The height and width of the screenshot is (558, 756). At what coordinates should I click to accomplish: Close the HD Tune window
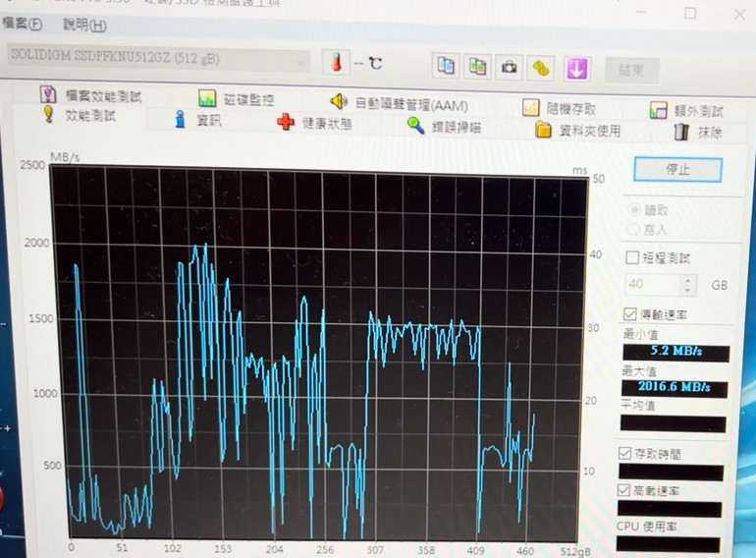(x=739, y=15)
